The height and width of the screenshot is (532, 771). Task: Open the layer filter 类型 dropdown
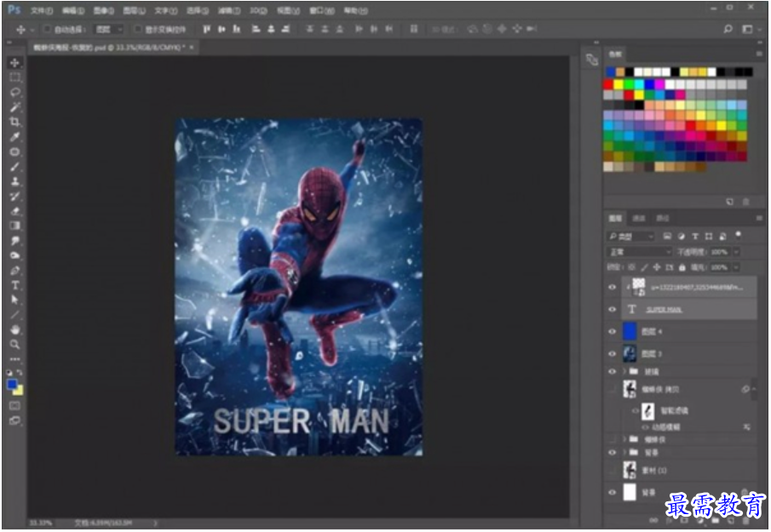(631, 237)
